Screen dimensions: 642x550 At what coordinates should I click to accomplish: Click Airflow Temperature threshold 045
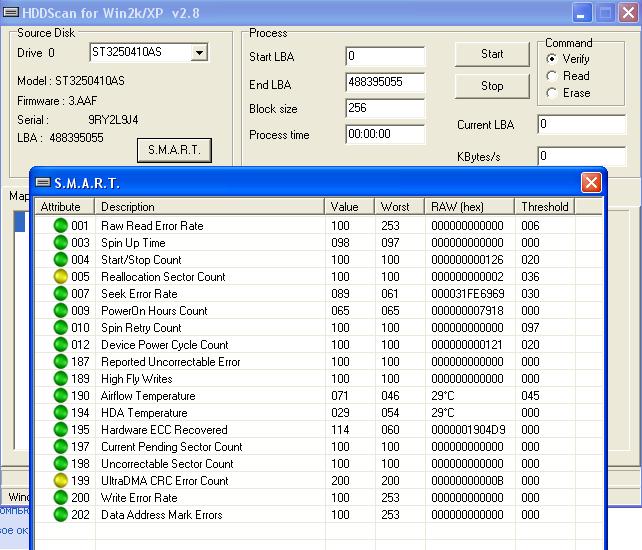[530, 396]
